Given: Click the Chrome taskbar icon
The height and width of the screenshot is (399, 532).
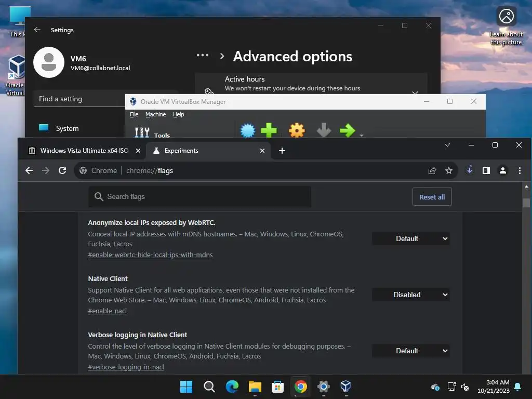Looking at the screenshot, I should coord(301,387).
